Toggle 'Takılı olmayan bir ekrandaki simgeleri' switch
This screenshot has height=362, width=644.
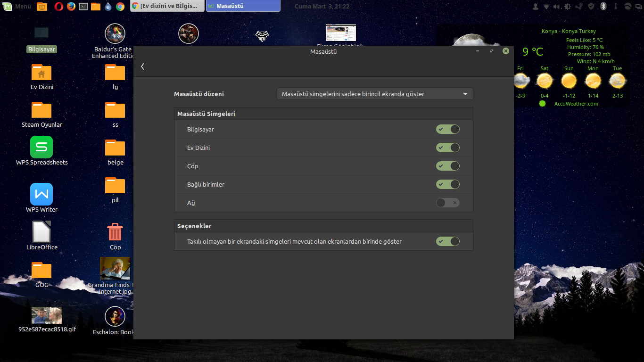[x=447, y=241]
